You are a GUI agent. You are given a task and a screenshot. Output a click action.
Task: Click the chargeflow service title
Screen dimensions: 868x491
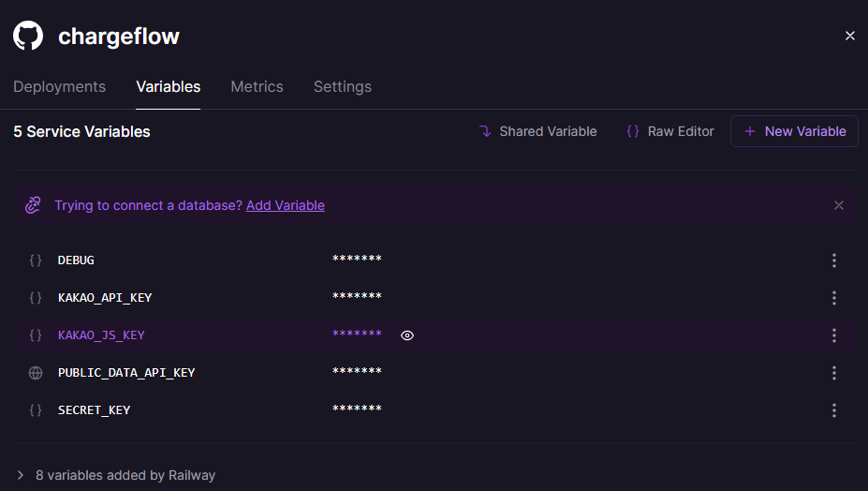119,37
